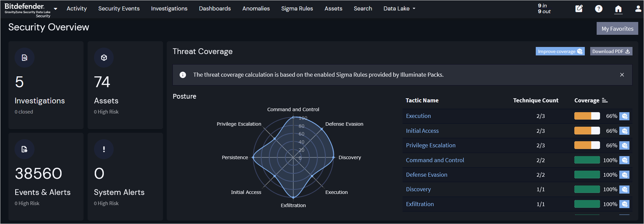Click the Exfiltration row pack icon
Viewport: 644px width, 224px height.
point(624,204)
